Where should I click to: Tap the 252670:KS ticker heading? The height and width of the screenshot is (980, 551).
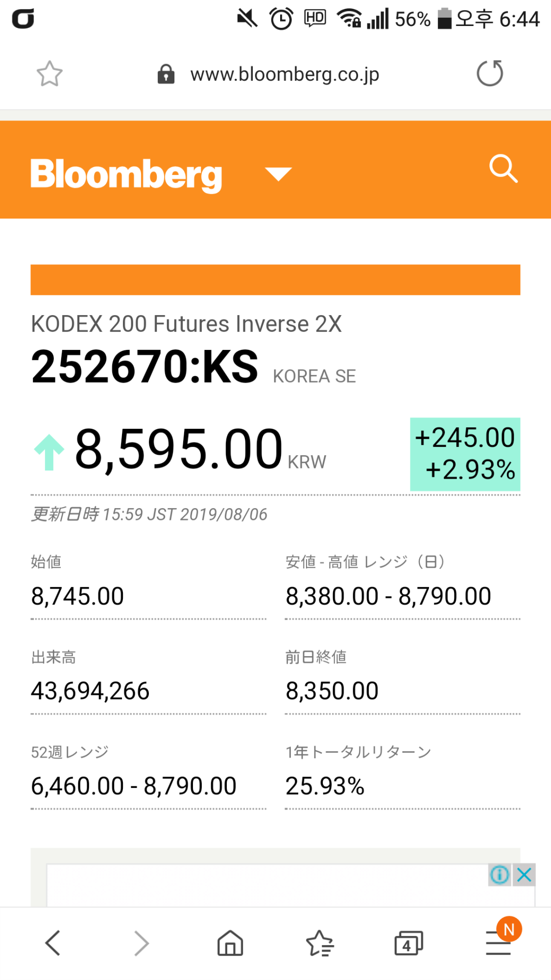coord(144,367)
